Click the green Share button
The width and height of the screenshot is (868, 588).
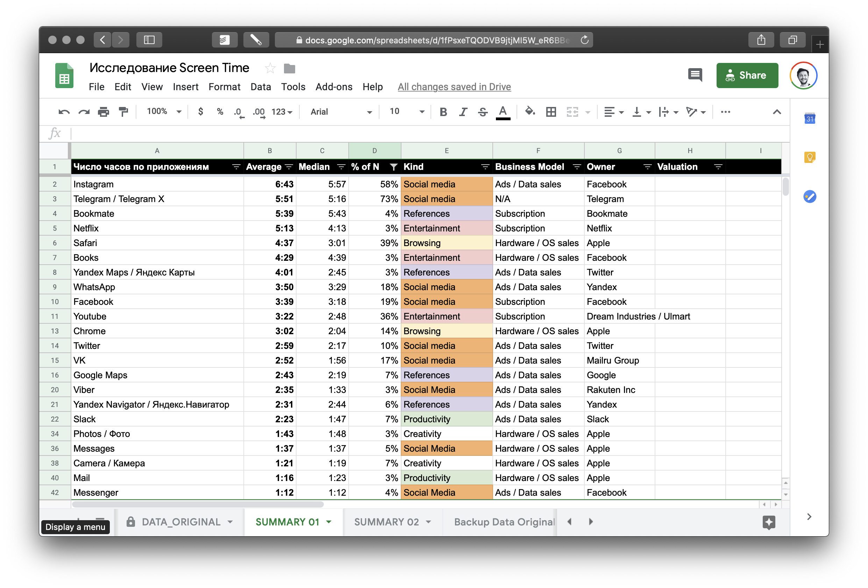pos(747,75)
